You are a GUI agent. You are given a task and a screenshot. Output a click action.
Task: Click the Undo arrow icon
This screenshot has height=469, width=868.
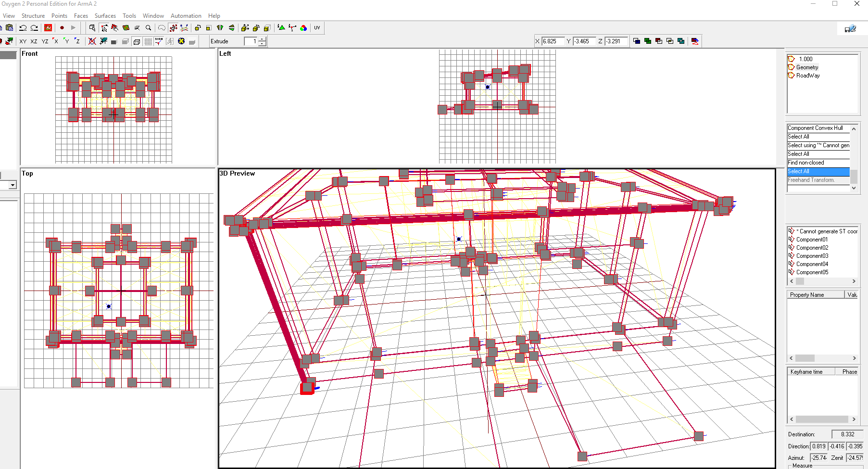click(23, 28)
